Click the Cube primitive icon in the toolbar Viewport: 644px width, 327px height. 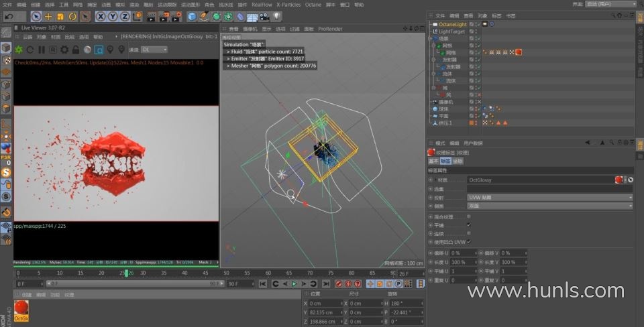tap(193, 16)
